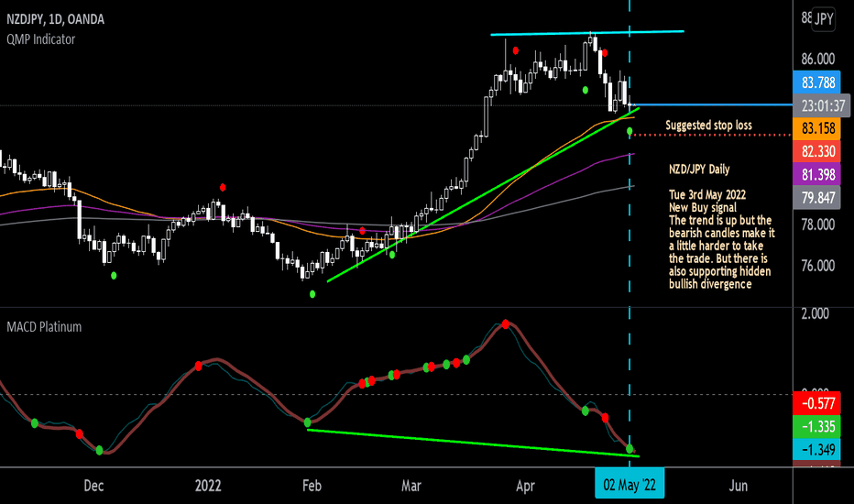
Task: Click the QMP Indicator legend label
Action: tap(41, 39)
